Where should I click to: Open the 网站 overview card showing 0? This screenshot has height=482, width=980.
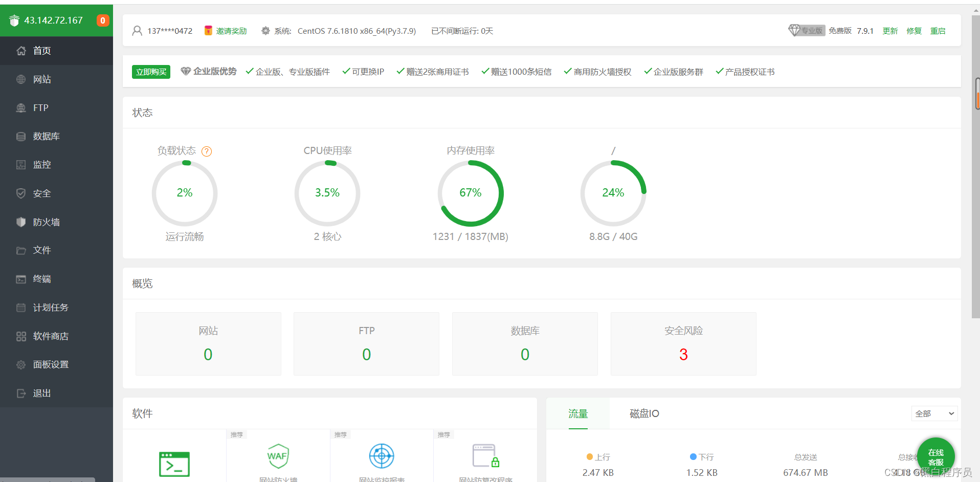click(x=208, y=344)
